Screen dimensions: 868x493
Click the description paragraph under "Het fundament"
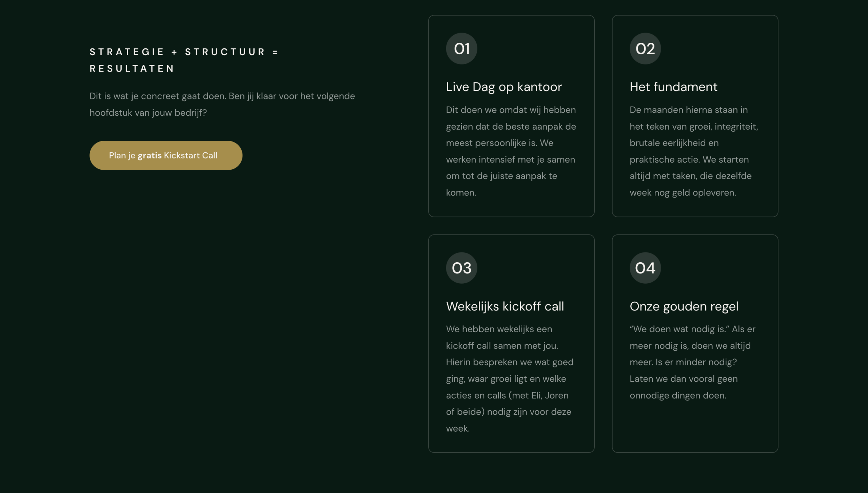pyautogui.click(x=694, y=151)
